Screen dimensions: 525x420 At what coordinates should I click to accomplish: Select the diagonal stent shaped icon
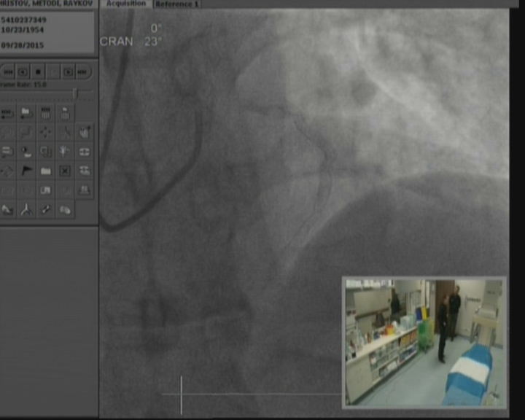(x=45, y=210)
